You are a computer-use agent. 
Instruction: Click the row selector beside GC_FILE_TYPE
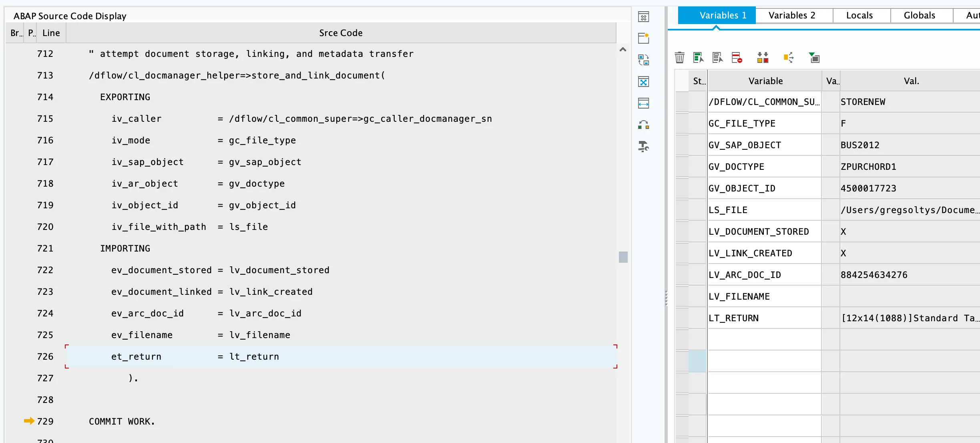pyautogui.click(x=682, y=123)
